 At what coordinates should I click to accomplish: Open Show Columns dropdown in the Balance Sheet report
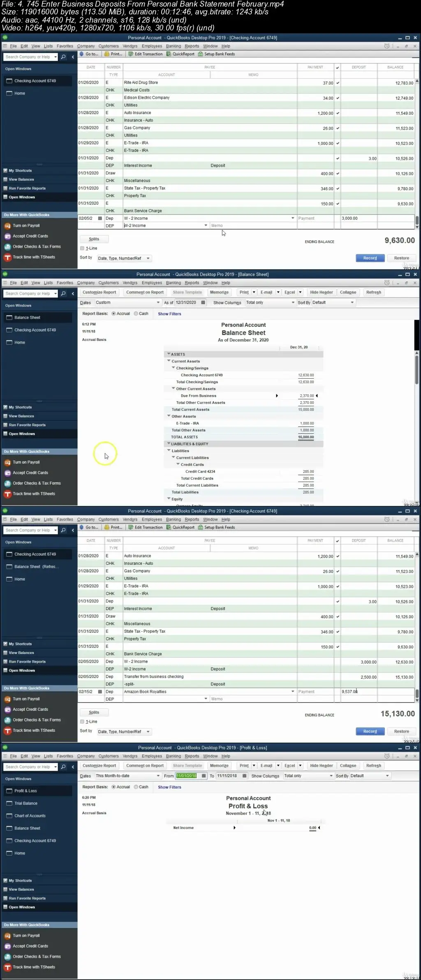(x=271, y=303)
